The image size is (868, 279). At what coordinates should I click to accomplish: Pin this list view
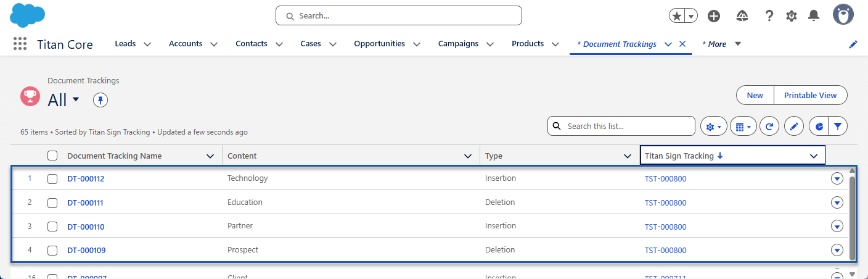(100, 100)
